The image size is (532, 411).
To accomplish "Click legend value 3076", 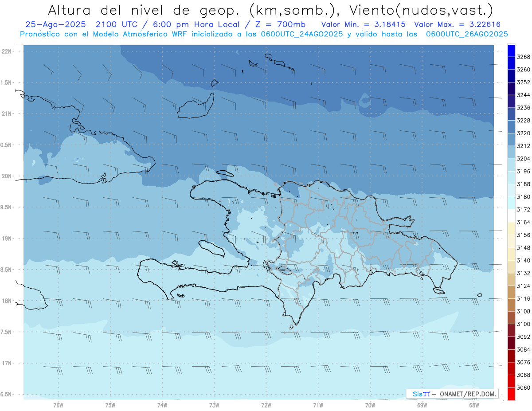I will click(524, 362).
